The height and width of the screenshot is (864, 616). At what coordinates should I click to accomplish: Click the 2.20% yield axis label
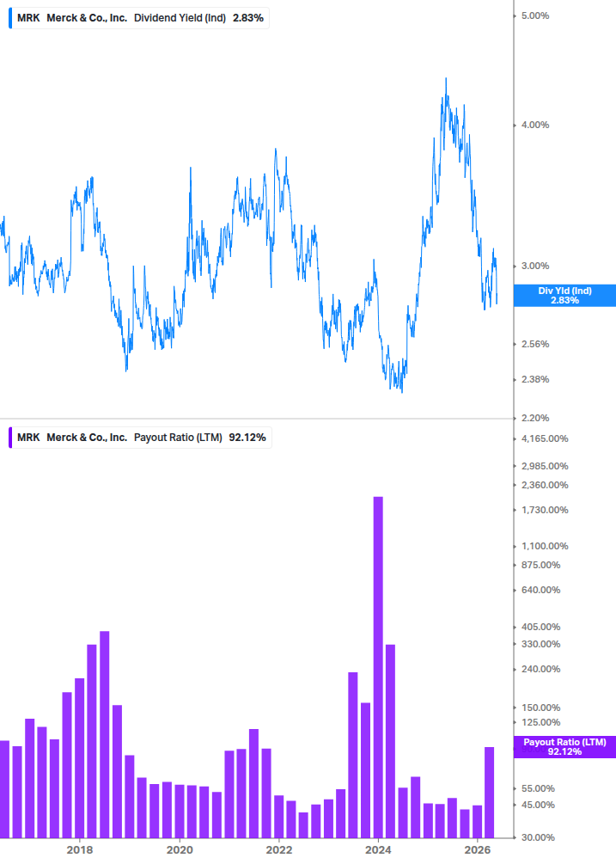point(535,418)
